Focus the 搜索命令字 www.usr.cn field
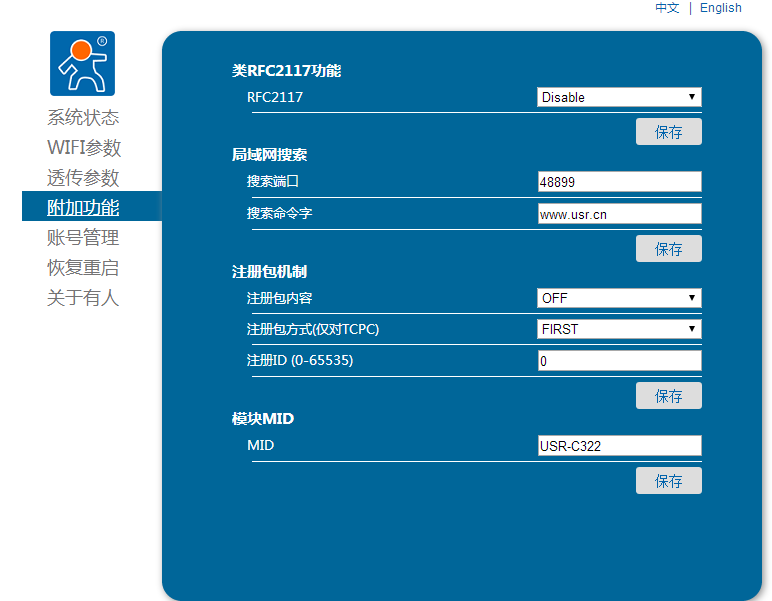Image resolution: width=772 pixels, height=601 pixels. coord(619,214)
